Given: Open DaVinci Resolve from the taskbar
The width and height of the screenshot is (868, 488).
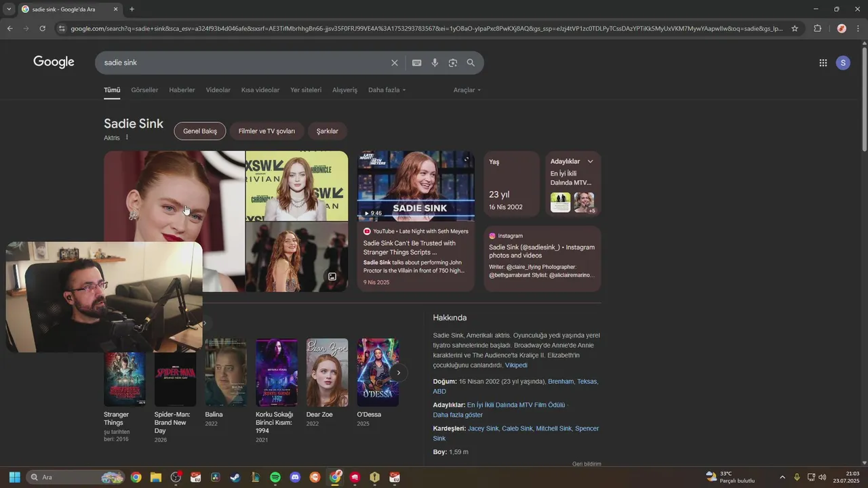Looking at the screenshot, I should coord(216,477).
